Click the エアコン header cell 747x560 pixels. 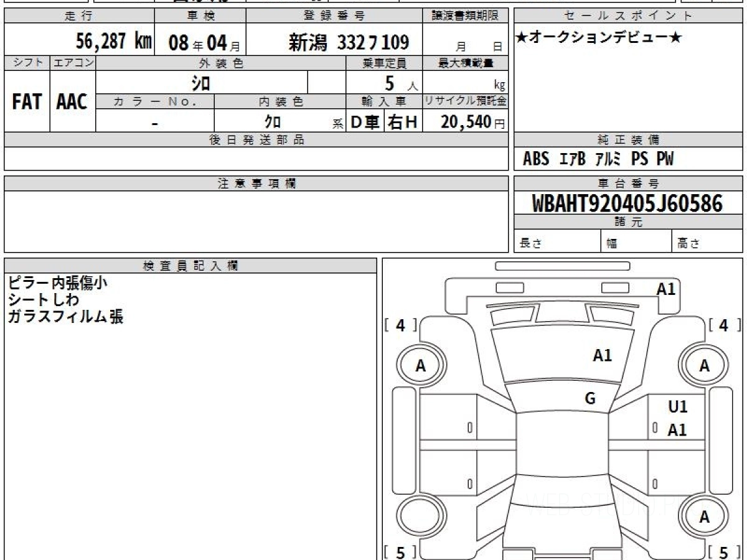pos(73,63)
